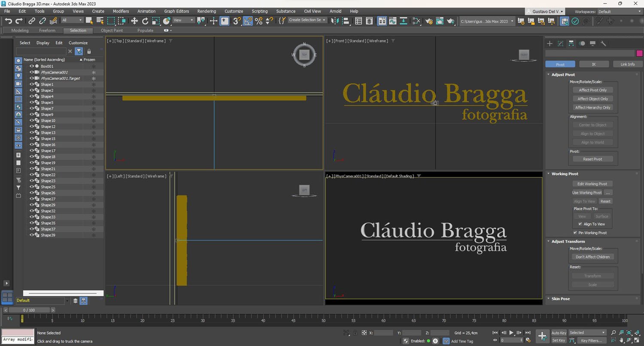Expand the Skin Pose rollout
The width and height of the screenshot is (644, 346).
pyautogui.click(x=560, y=298)
